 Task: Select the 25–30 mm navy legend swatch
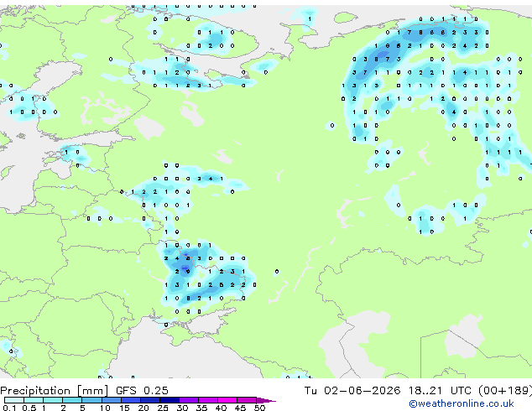[169, 400]
